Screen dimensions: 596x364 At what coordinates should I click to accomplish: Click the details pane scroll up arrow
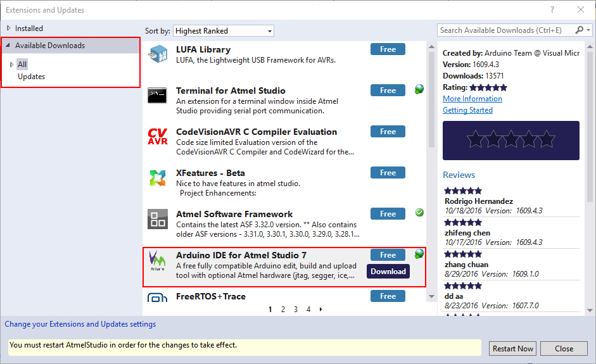point(590,47)
